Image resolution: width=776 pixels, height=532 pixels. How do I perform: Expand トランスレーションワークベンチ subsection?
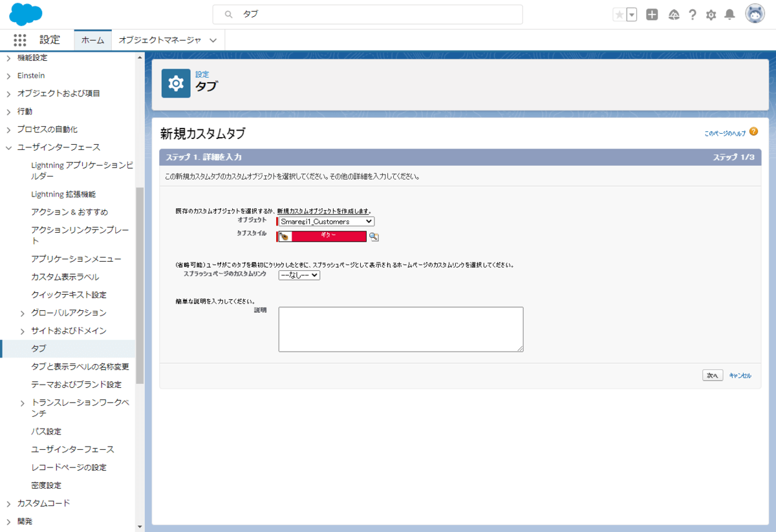coord(23,403)
